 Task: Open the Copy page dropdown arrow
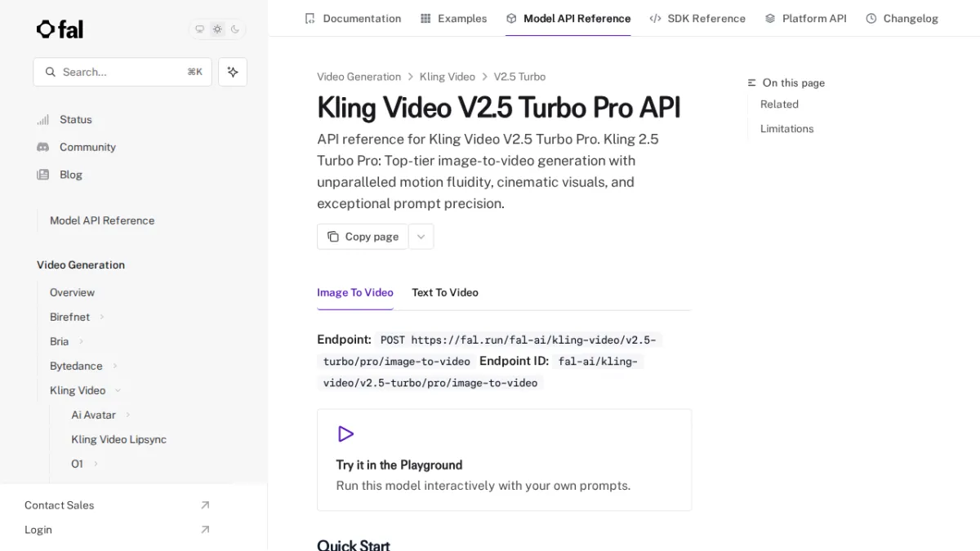[421, 237]
